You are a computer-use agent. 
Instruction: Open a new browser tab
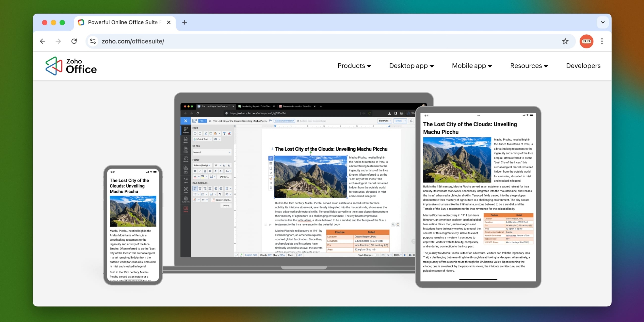pos(184,22)
